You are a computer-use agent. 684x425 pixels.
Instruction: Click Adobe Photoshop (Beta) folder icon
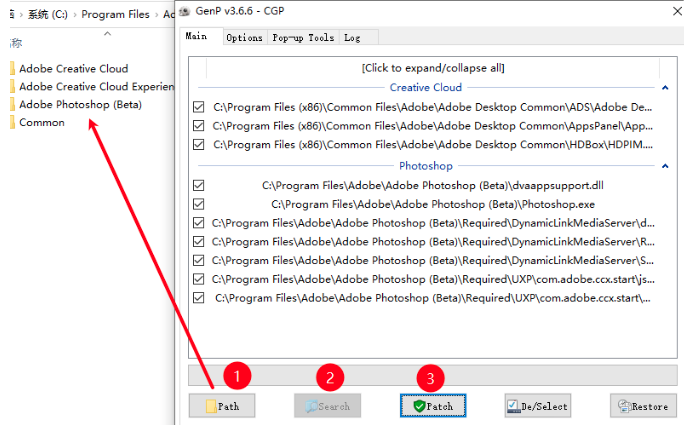click(x=12, y=104)
